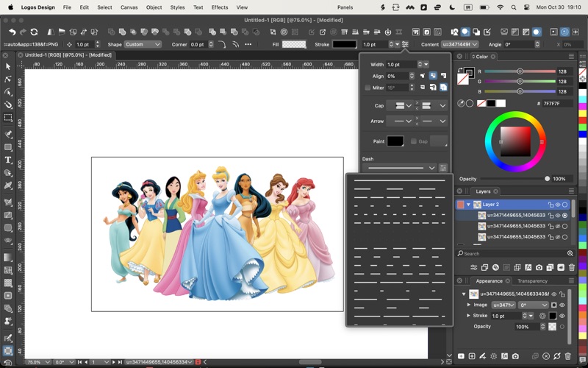Click the Paint black swatch in stroke popup
588x368 pixels.
coord(395,141)
